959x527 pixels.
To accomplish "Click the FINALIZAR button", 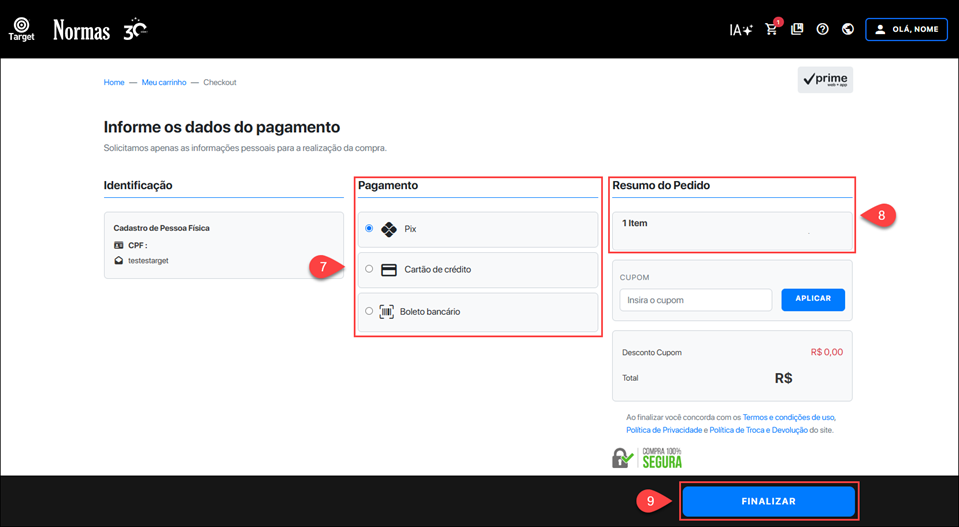I will (768, 501).
